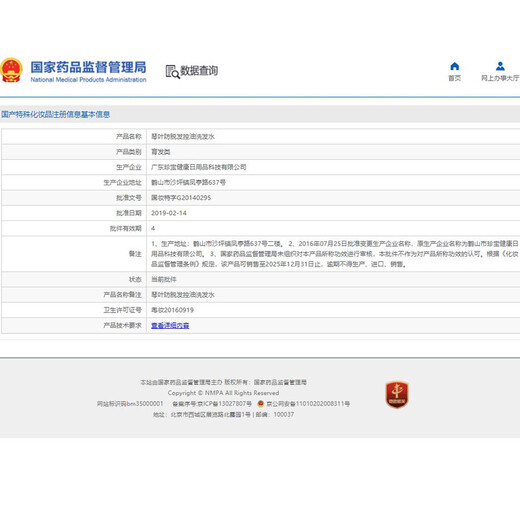Screen dimensions: 520x520
Task: Select manufacturer 广东珍宝健康日用品科技有限公司
Action: (199, 167)
